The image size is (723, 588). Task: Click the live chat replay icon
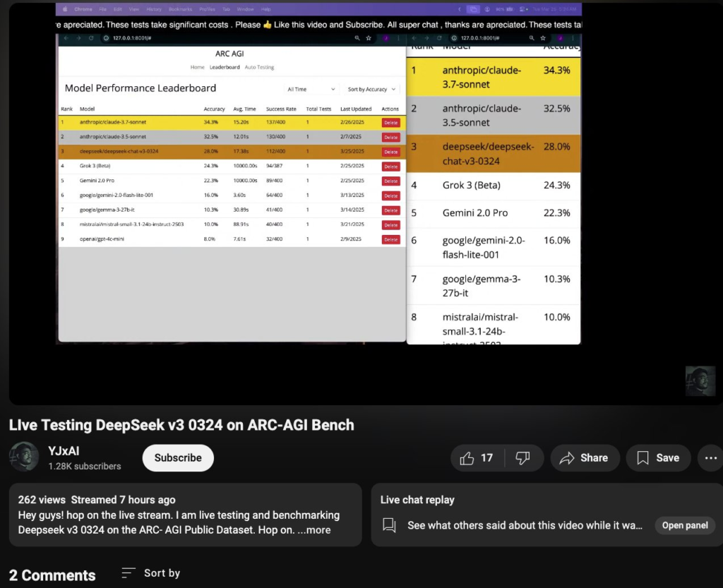[x=389, y=525]
